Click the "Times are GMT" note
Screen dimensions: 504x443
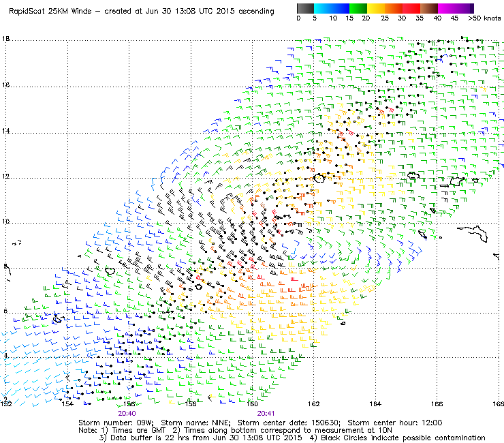(138, 430)
